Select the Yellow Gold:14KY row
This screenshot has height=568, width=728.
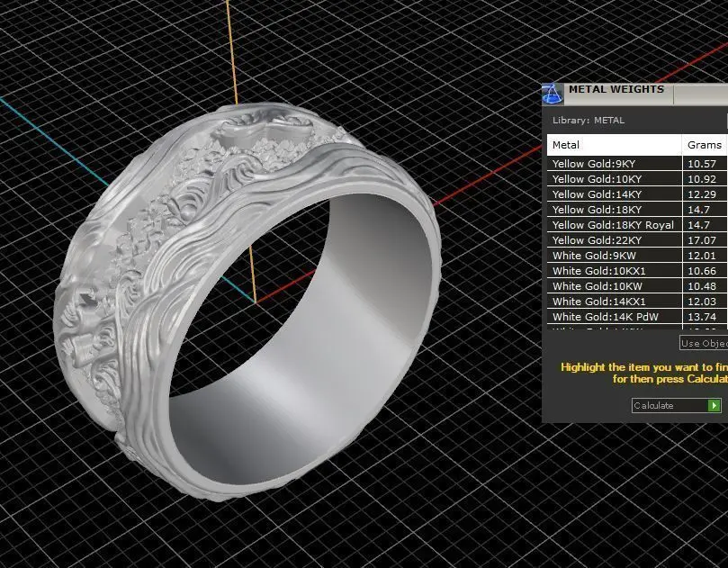[x=637, y=194]
